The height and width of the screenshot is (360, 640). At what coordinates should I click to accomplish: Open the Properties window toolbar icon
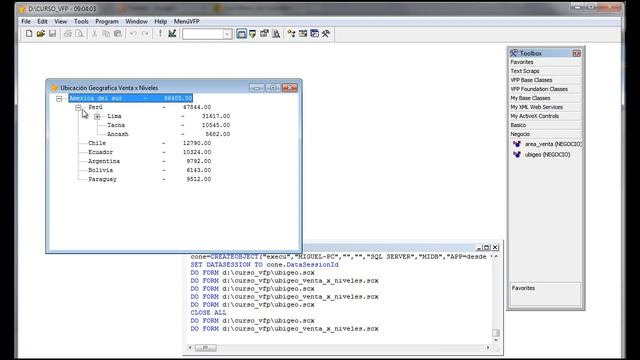click(x=264, y=33)
